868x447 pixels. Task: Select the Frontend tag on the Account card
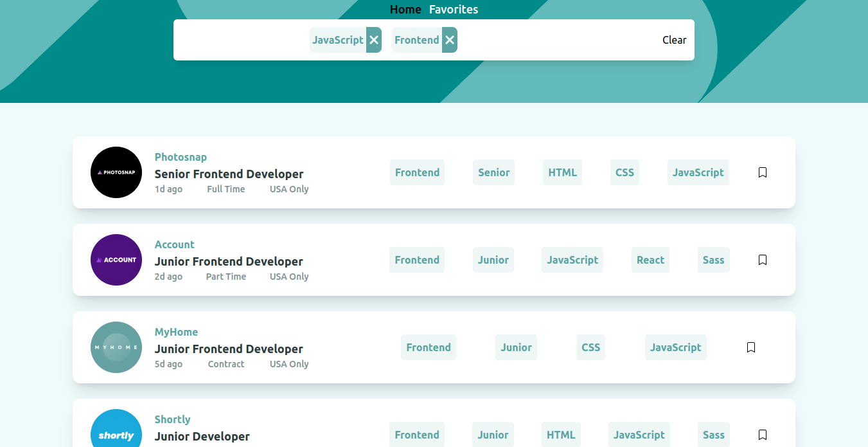(417, 260)
